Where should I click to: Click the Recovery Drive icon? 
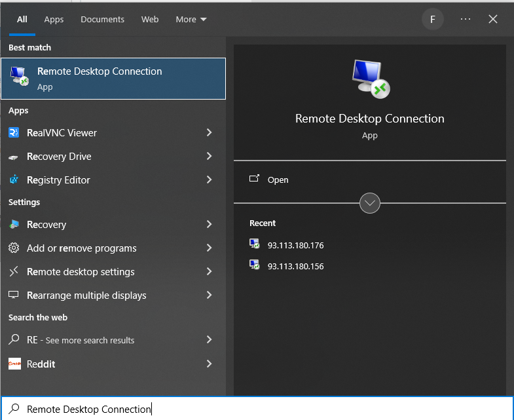pos(14,157)
